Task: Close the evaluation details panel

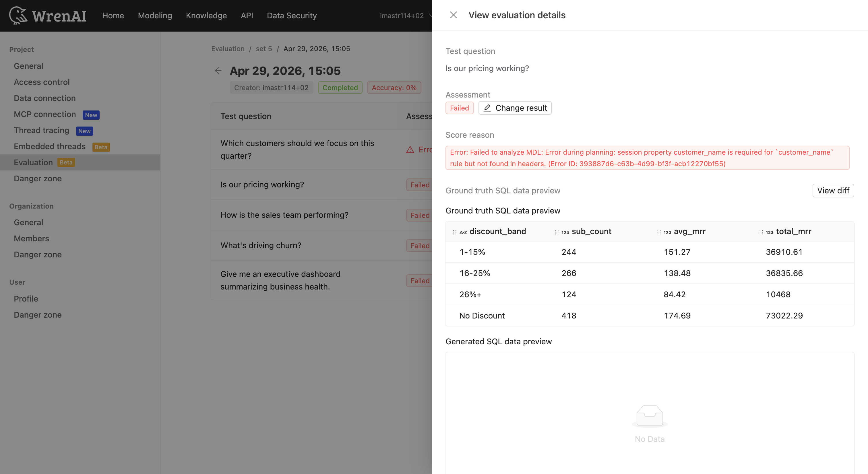Action: pyautogui.click(x=453, y=15)
